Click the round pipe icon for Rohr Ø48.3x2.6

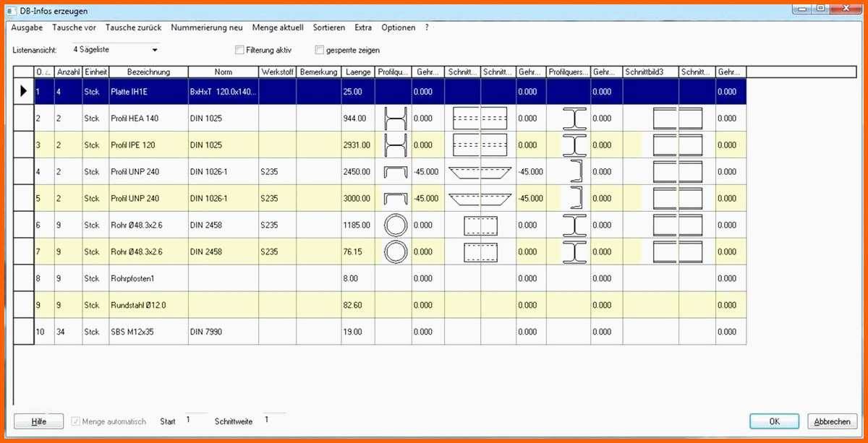[x=396, y=225]
